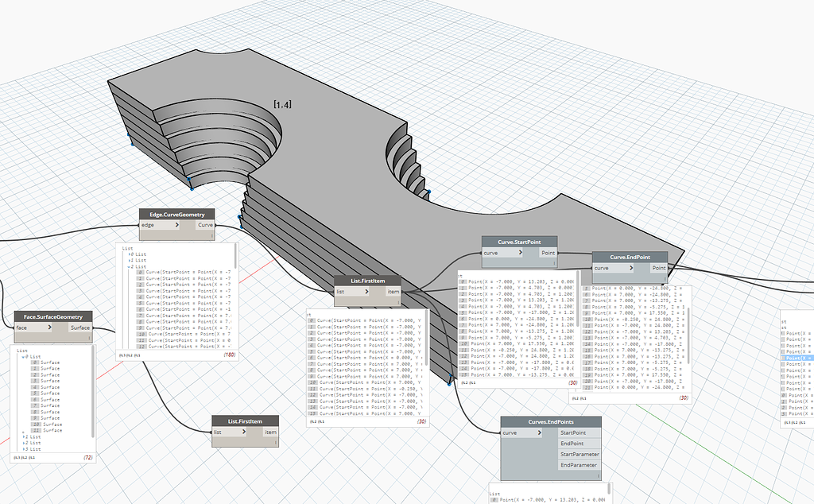This screenshot has height=504, width=814.
Task: Expand list 1 in the curve geometry preview bubble
Action: [x=130, y=260]
